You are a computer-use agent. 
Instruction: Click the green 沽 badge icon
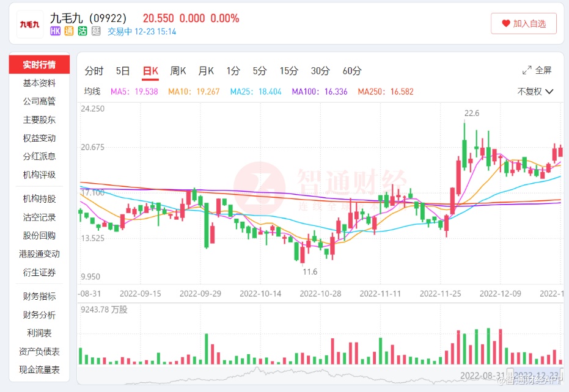coord(82,31)
